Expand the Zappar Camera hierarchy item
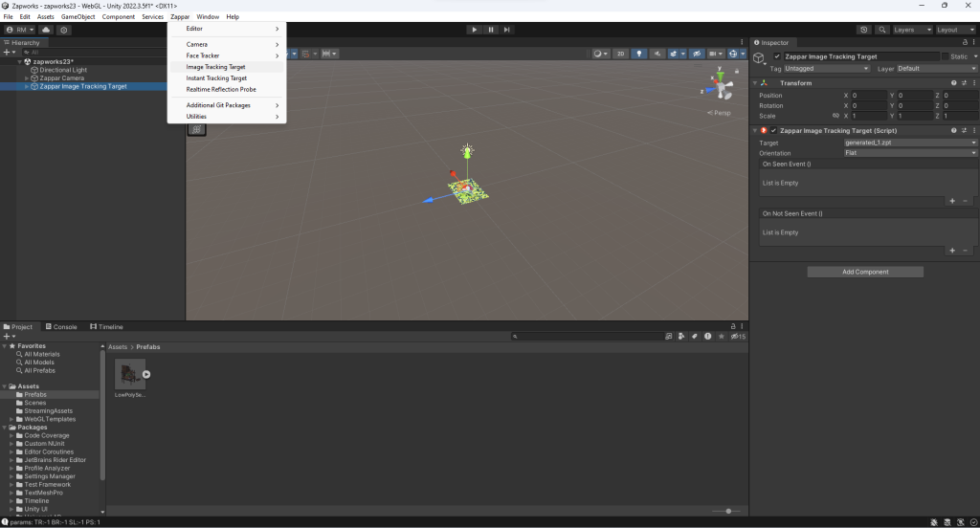 pos(26,78)
